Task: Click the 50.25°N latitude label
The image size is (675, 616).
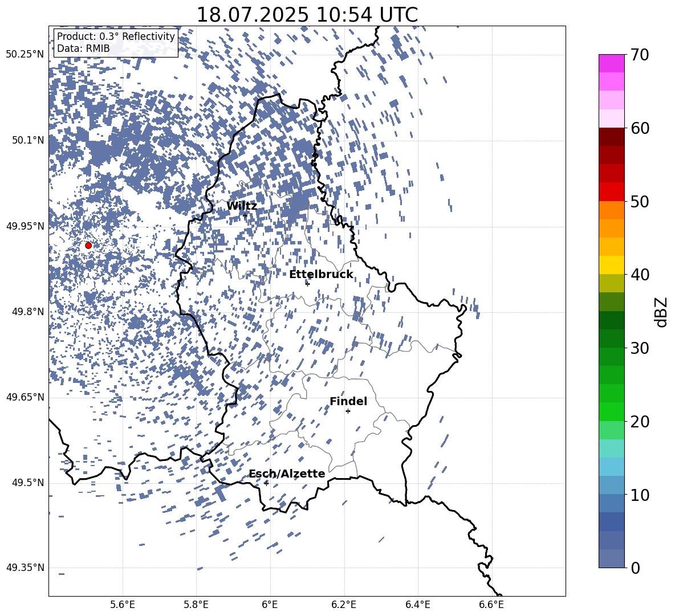Action: click(25, 55)
